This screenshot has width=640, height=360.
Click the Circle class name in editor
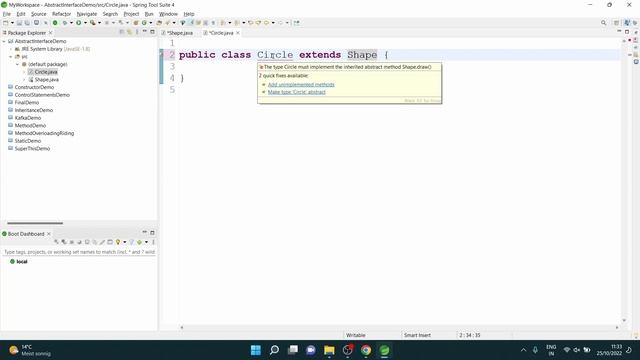click(275, 55)
